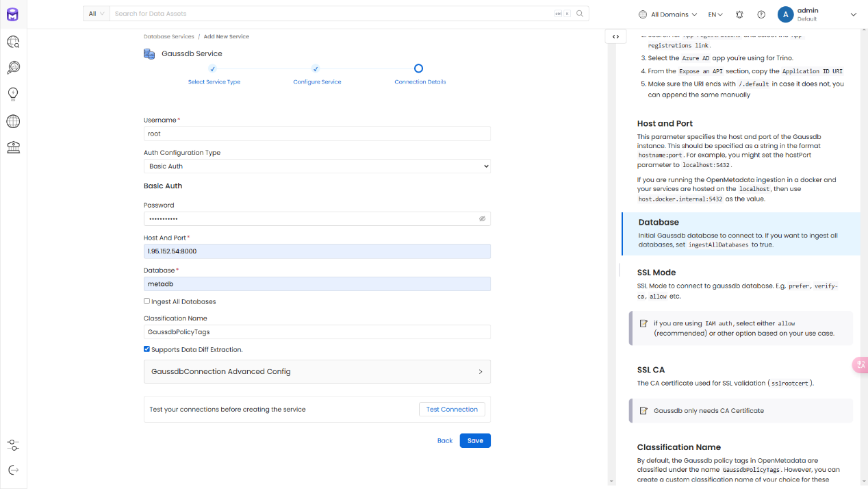Image resolution: width=868 pixels, height=489 pixels.
Task: Click the Logout icon in sidebar
Action: coord(13,470)
